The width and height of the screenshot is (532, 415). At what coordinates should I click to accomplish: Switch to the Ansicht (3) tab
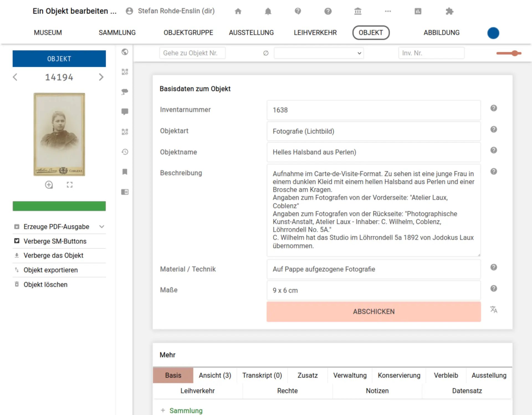pyautogui.click(x=215, y=375)
